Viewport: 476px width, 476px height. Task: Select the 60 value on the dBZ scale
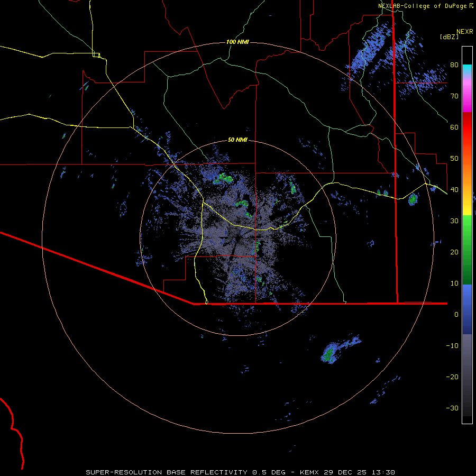[x=454, y=127]
